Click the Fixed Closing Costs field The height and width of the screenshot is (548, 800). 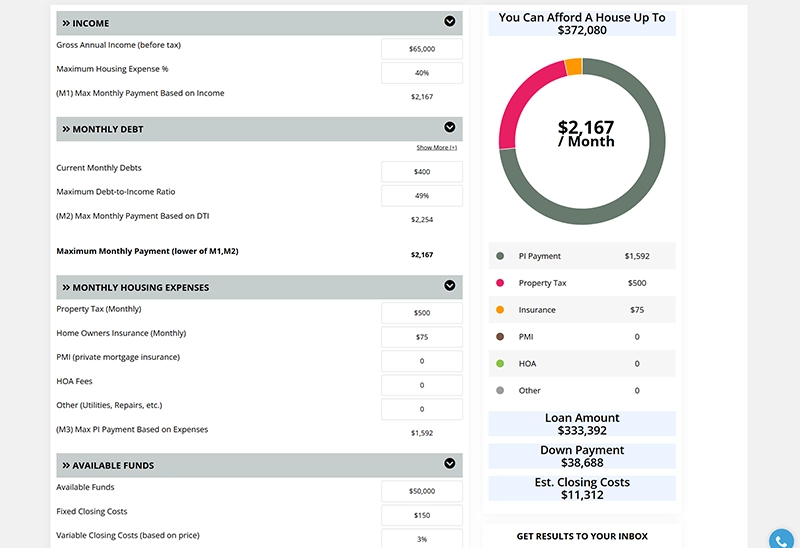click(422, 515)
